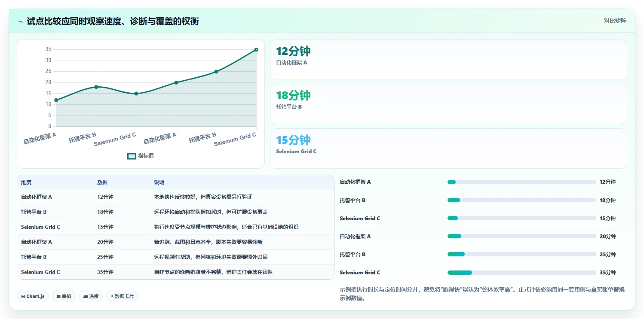Click 托管平台 B in the table's 25分钟 row
Screen dimensions: 644x319
[34, 257]
